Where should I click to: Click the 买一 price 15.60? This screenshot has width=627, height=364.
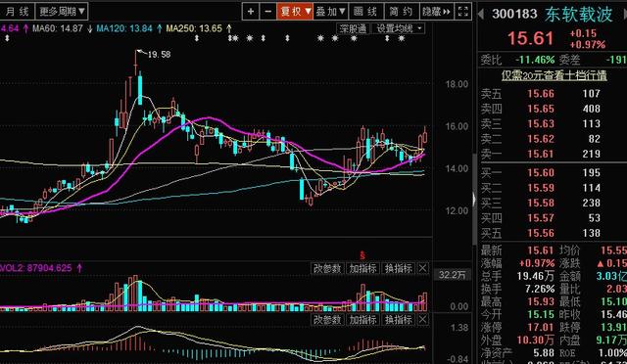(541, 172)
